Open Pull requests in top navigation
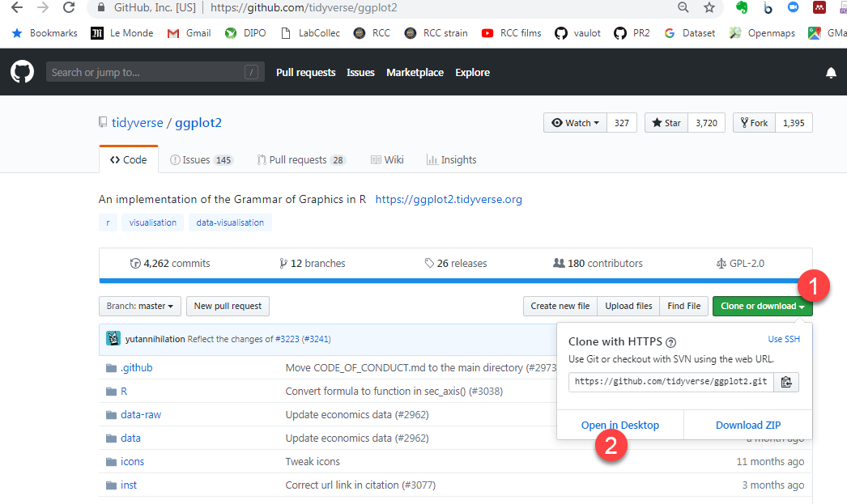Screen dimensions: 847x504 point(306,72)
